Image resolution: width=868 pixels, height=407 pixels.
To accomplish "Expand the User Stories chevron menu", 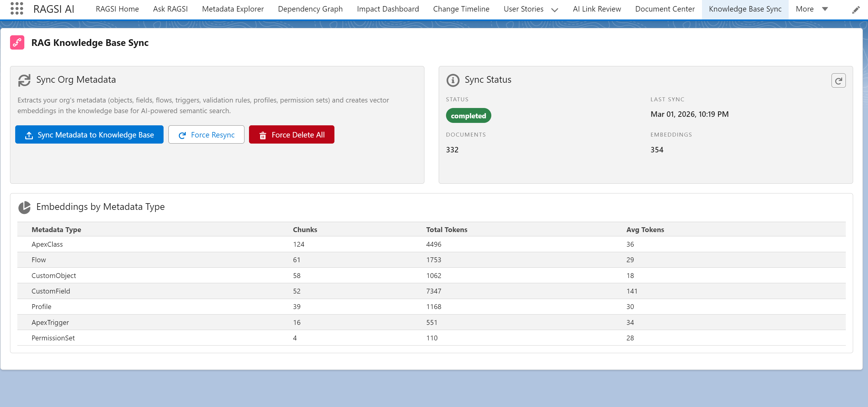I will [554, 10].
